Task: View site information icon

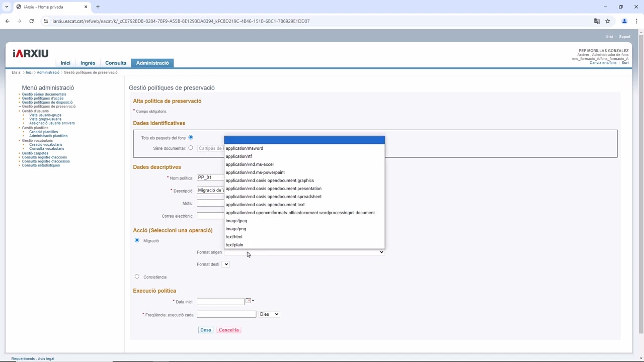Action: [46, 21]
